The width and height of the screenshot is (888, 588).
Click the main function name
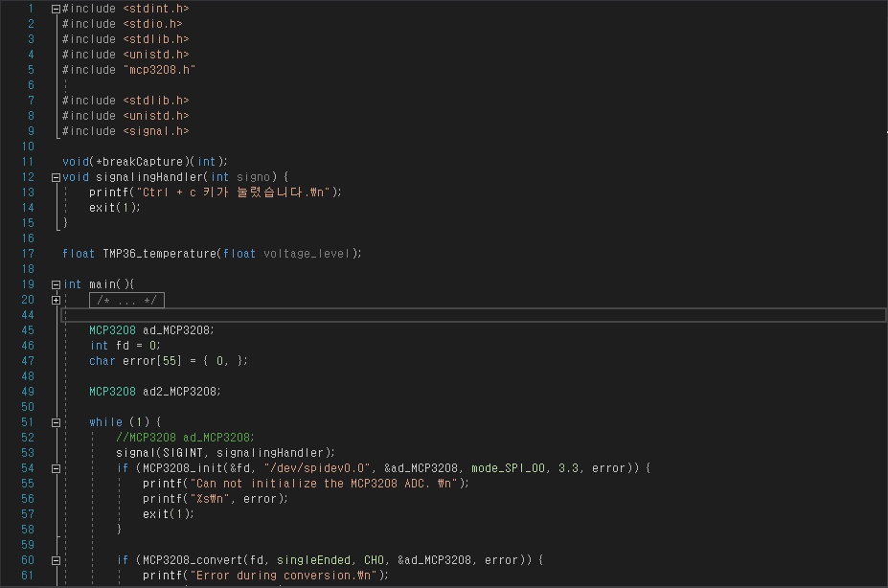click(102, 284)
